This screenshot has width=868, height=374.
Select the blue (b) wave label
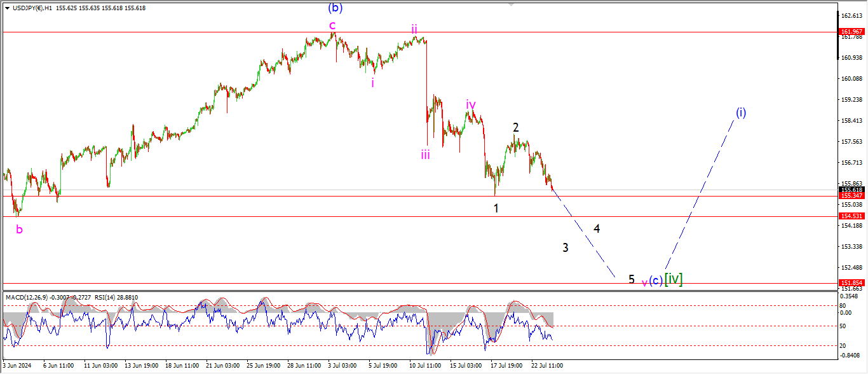pos(335,8)
